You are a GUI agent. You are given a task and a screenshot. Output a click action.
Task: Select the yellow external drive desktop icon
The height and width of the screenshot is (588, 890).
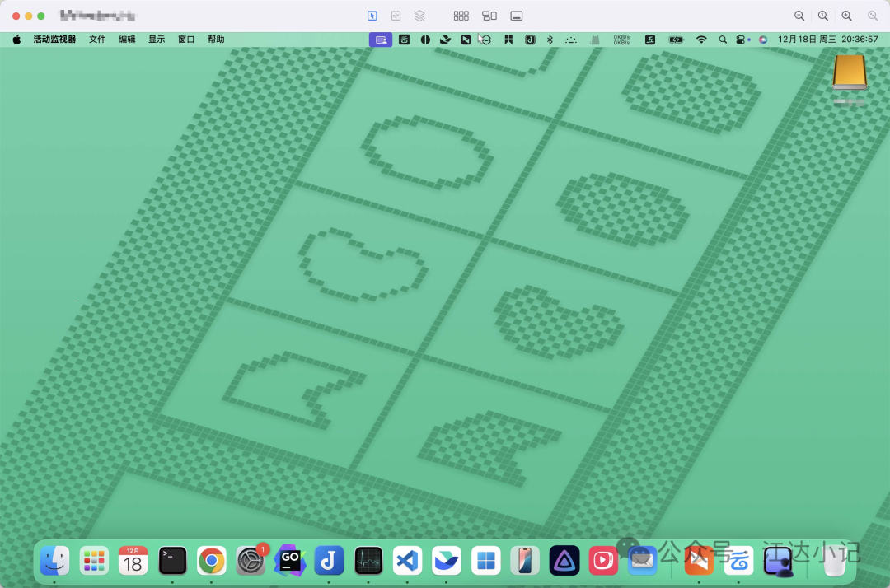[x=850, y=72]
